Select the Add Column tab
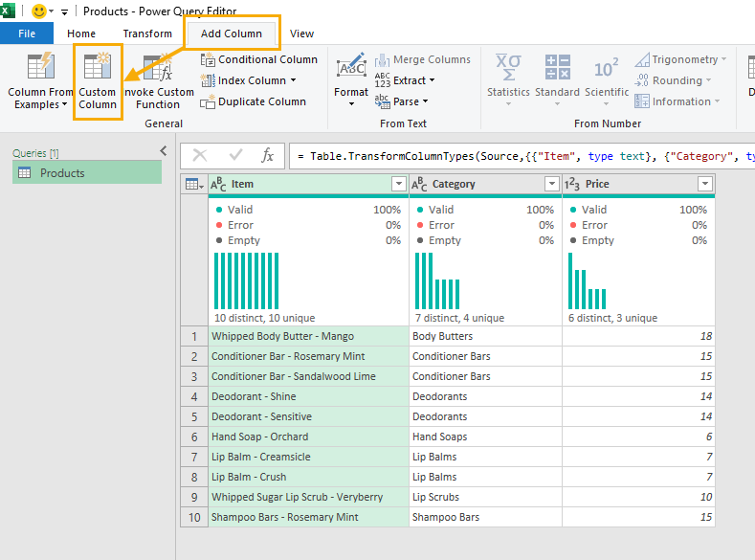The width and height of the screenshot is (755, 560). [x=232, y=34]
